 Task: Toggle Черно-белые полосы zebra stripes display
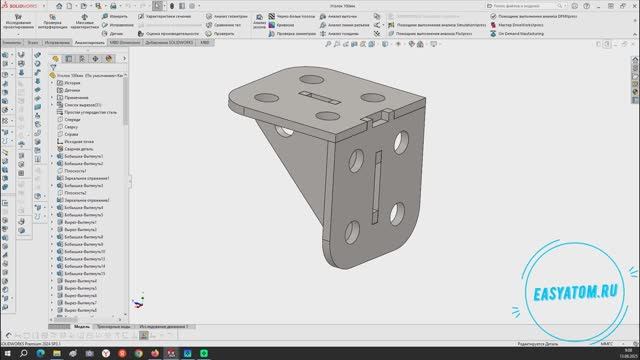(x=292, y=16)
